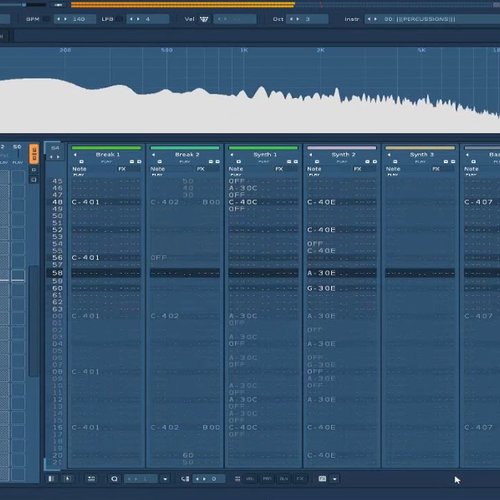Viewport: 500px width, 500px height.
Task: Click the Synth 2 lavender color bar
Action: pyautogui.click(x=342, y=148)
